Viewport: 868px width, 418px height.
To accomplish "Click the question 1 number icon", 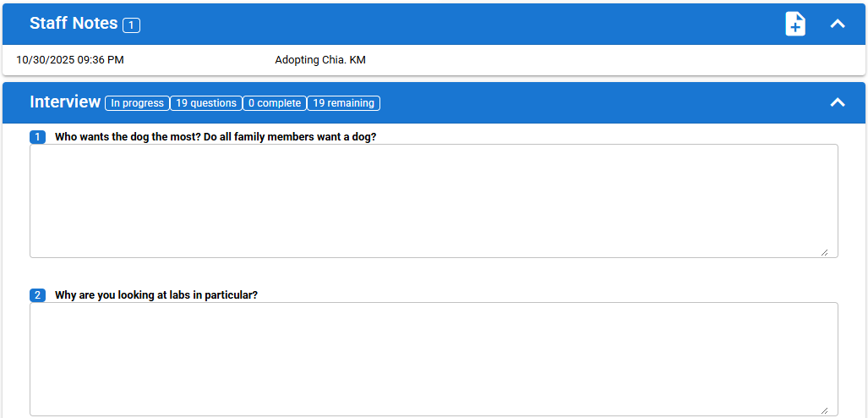I will click(x=38, y=137).
